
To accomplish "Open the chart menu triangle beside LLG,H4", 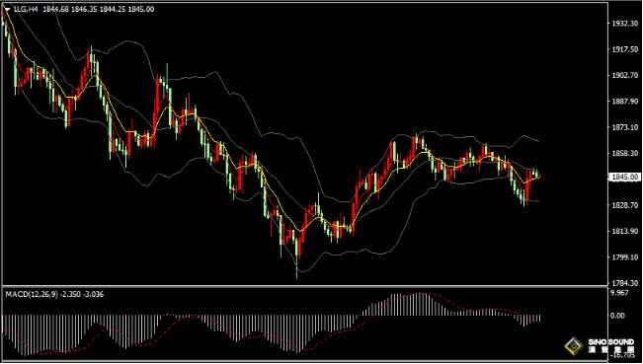I will [x=7, y=9].
